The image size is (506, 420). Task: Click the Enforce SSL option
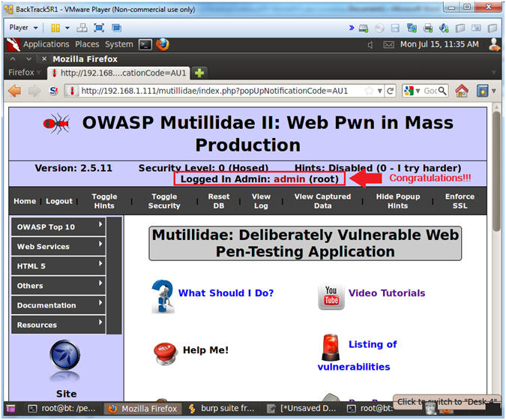click(460, 201)
